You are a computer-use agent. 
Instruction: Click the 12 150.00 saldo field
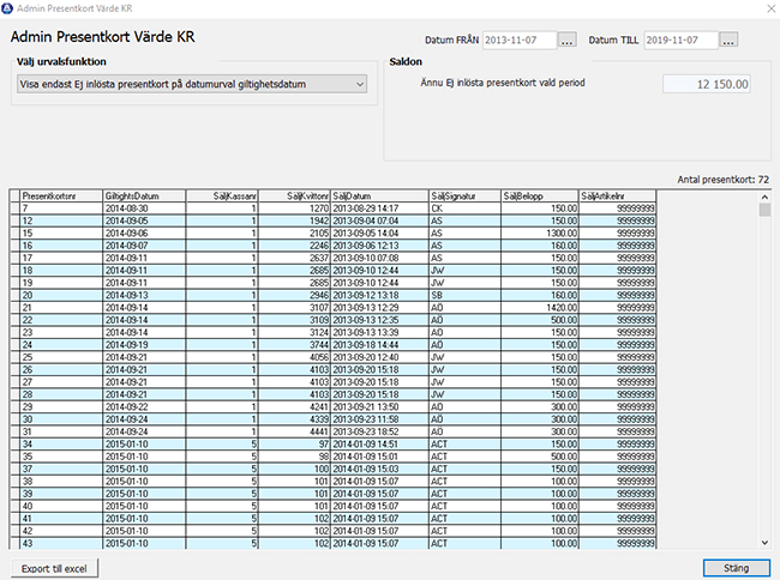(x=706, y=84)
